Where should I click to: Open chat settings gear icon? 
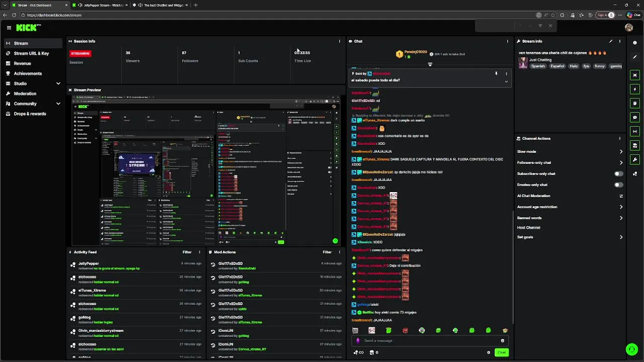(489, 352)
